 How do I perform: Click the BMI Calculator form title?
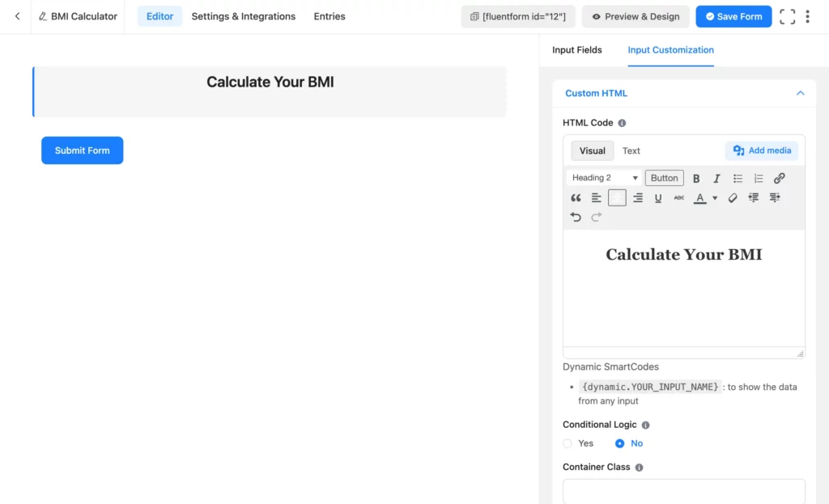[84, 16]
